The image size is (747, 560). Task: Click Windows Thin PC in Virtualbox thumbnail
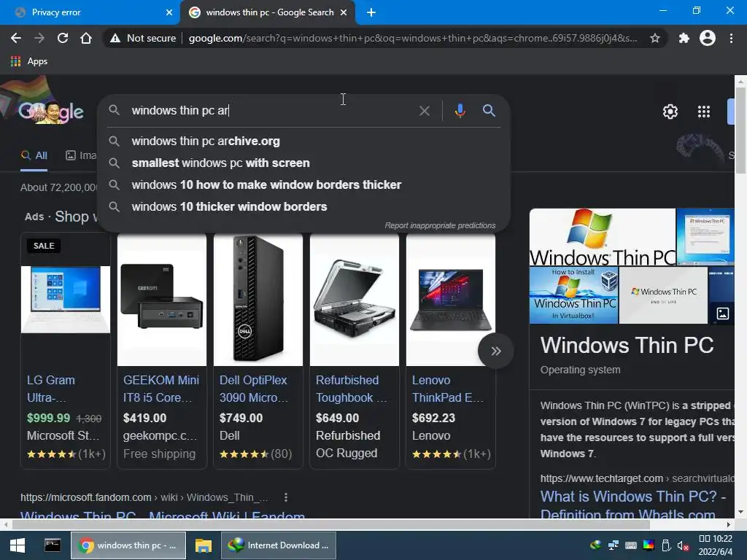coord(573,295)
